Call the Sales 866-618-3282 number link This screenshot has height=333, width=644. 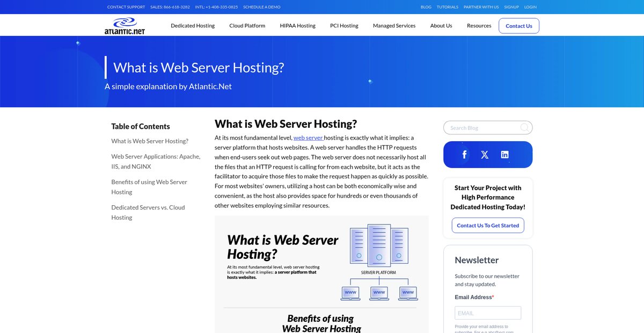(x=170, y=7)
